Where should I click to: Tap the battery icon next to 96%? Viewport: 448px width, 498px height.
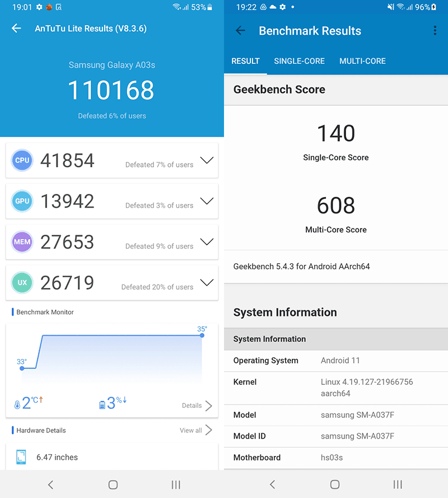[x=433, y=7]
